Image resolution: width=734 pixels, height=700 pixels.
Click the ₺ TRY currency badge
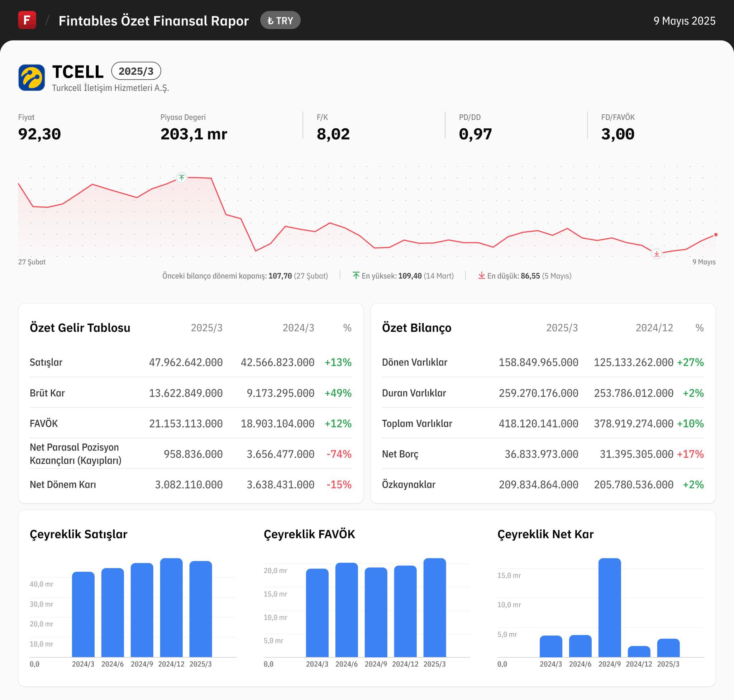point(280,20)
